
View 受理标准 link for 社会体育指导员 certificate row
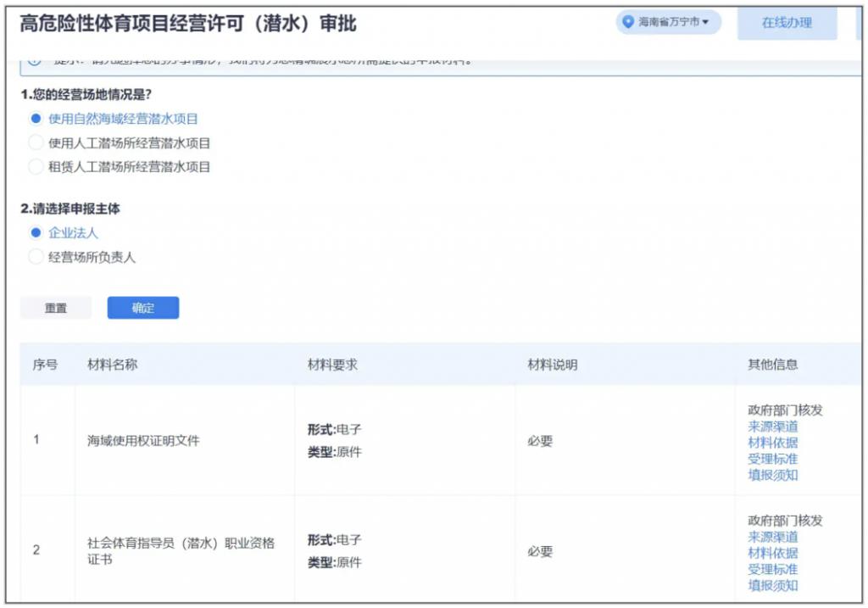click(x=772, y=569)
